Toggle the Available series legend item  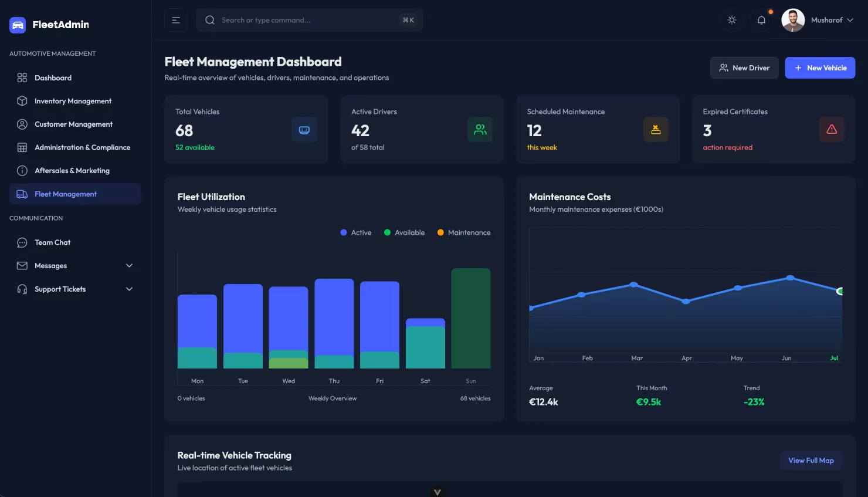[404, 232]
